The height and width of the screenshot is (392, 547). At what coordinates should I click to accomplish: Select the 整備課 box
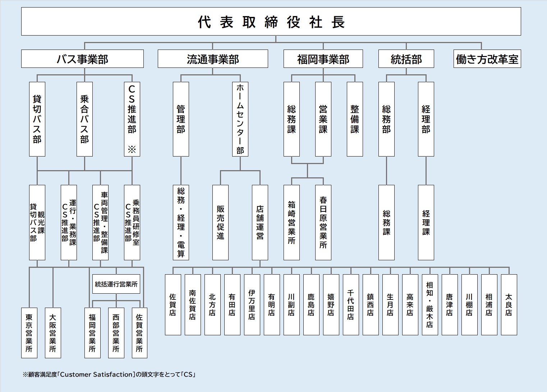pos(355,119)
